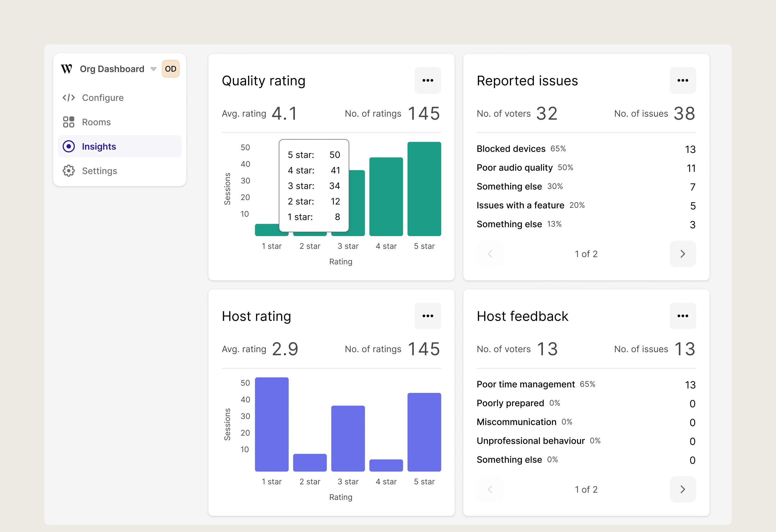Image resolution: width=776 pixels, height=532 pixels.
Task: Click the Unprofessional behaviour feedback row
Action: [586, 441]
